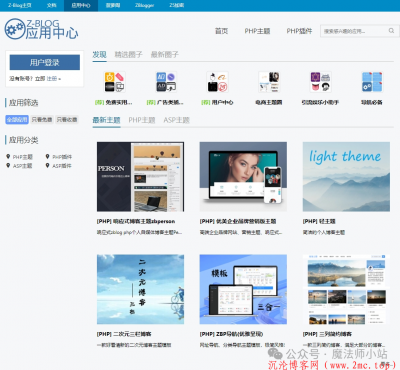400x370 pixels.
Task: Open the 免费实用 circle icon
Action: (x=114, y=82)
